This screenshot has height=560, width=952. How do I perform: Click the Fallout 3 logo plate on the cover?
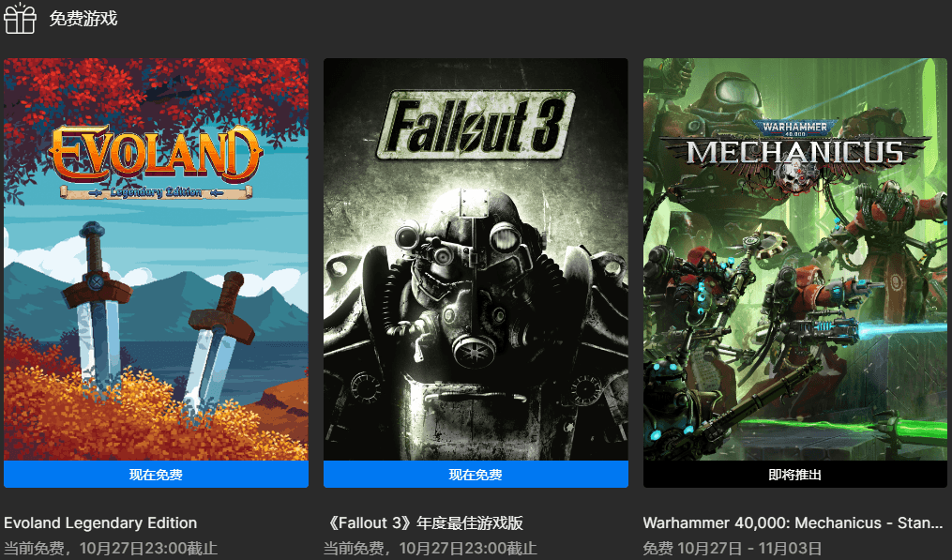[x=476, y=125]
